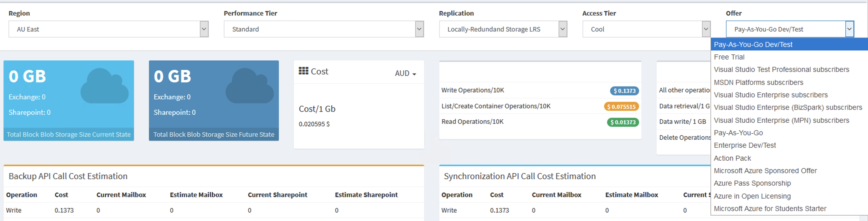
Task: Expand the Replication LRS dropdown
Action: (x=503, y=29)
